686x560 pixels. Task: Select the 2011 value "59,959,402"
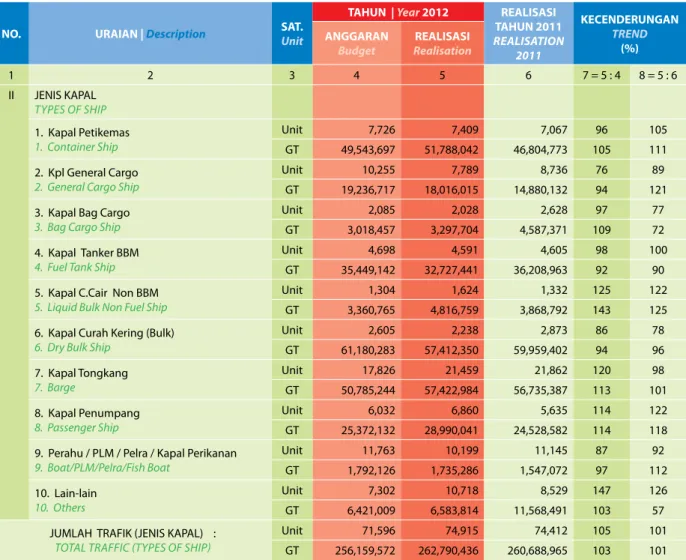pos(540,350)
